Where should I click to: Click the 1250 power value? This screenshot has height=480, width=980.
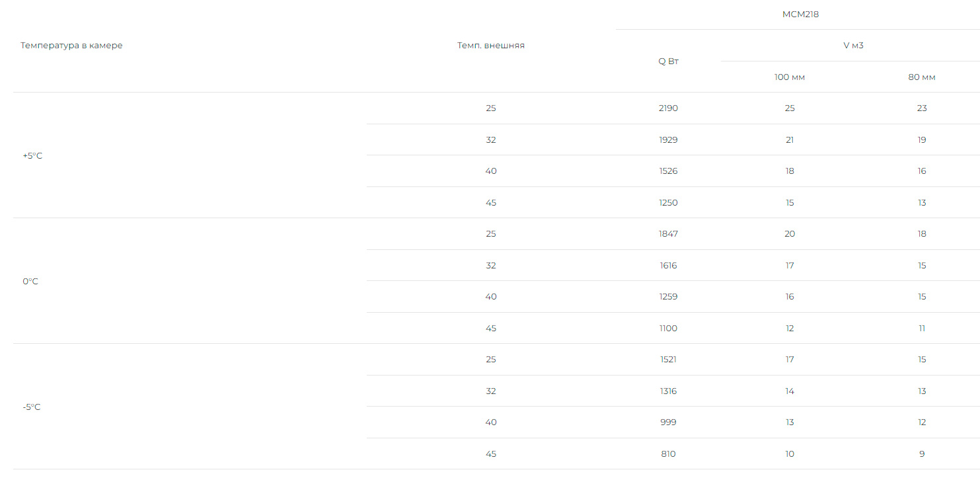[668, 203]
